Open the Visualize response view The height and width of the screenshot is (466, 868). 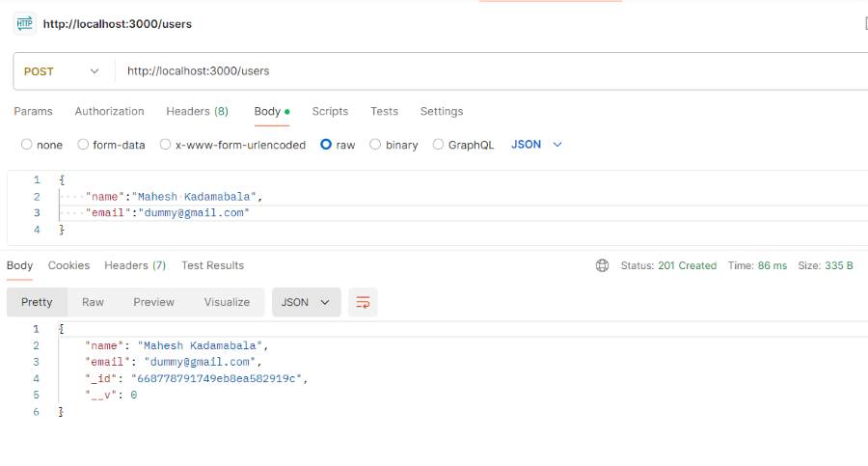tap(227, 302)
